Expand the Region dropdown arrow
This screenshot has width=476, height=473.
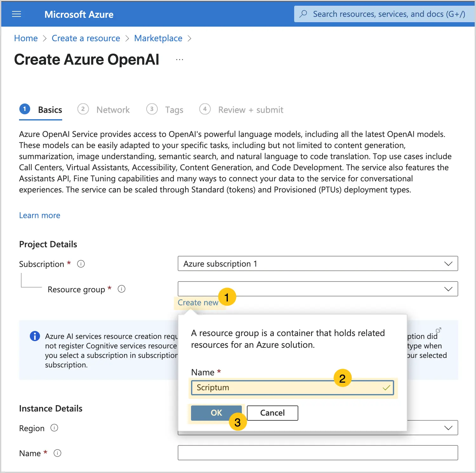448,428
